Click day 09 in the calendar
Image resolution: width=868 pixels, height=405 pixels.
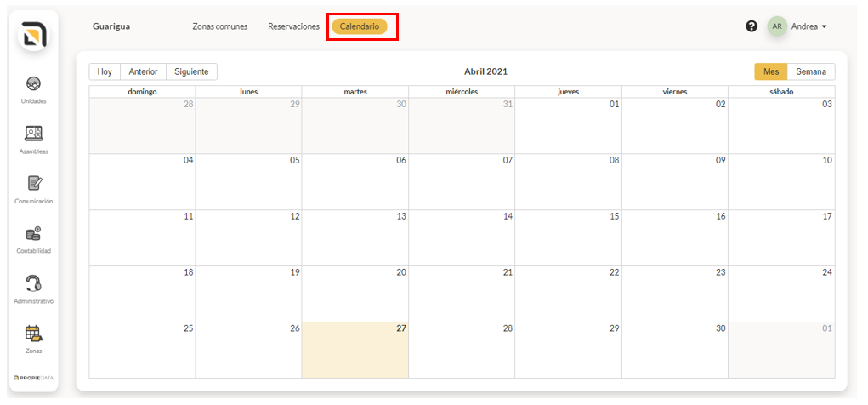pos(675,182)
